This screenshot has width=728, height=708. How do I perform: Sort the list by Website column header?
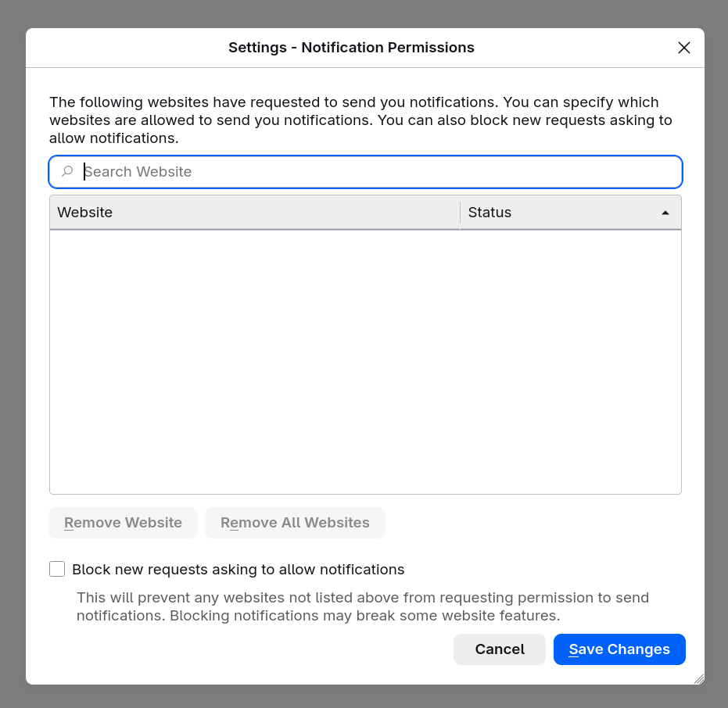point(254,213)
